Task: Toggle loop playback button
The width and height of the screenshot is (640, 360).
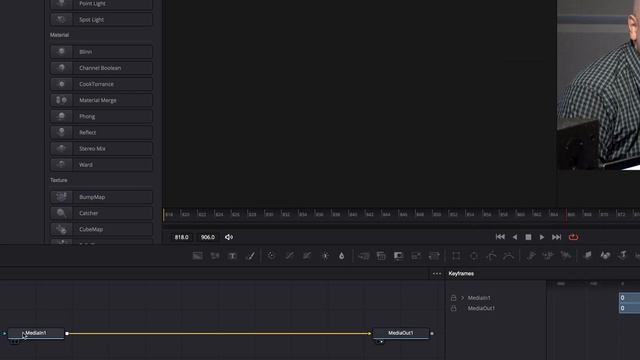Action: (x=573, y=237)
